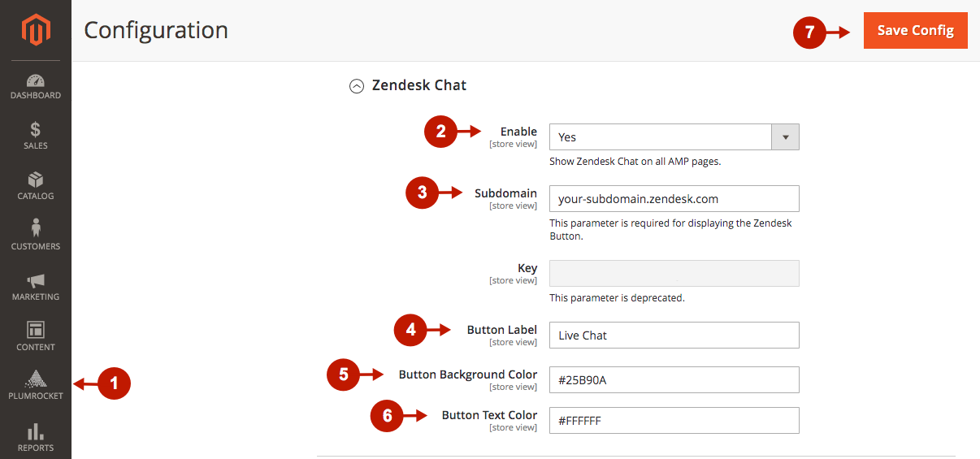Click into the Subdomain field

click(x=674, y=199)
